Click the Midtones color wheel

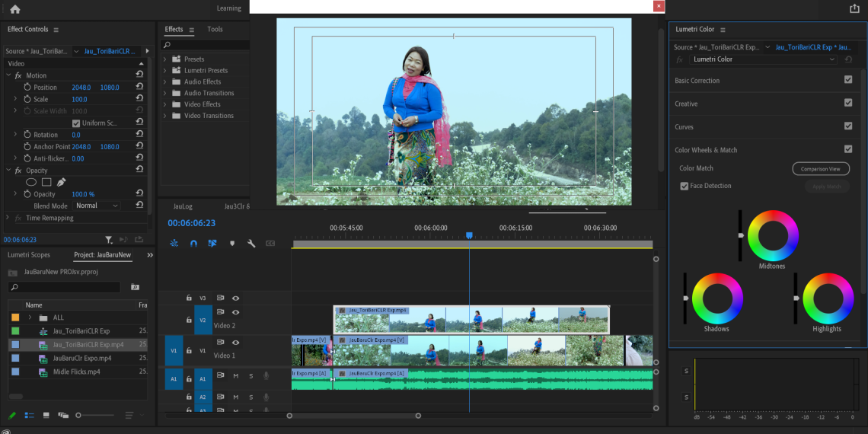coord(773,235)
